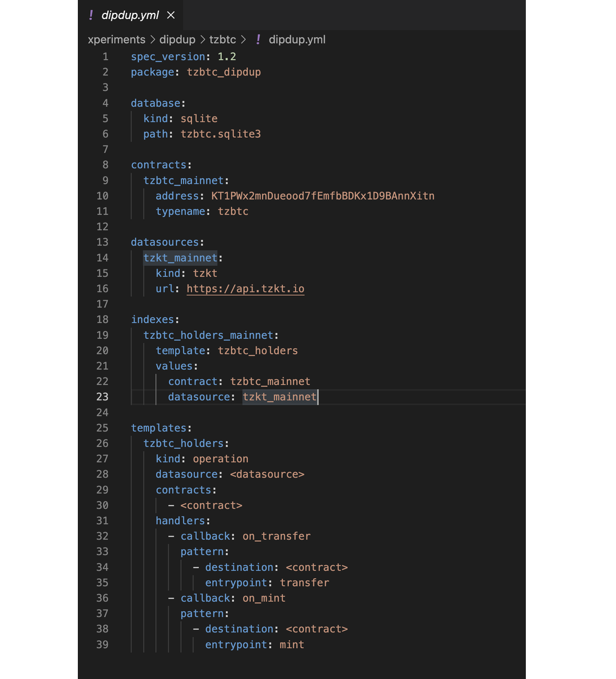Click line number 39 in the gutter
The height and width of the screenshot is (679, 616).
point(102,644)
